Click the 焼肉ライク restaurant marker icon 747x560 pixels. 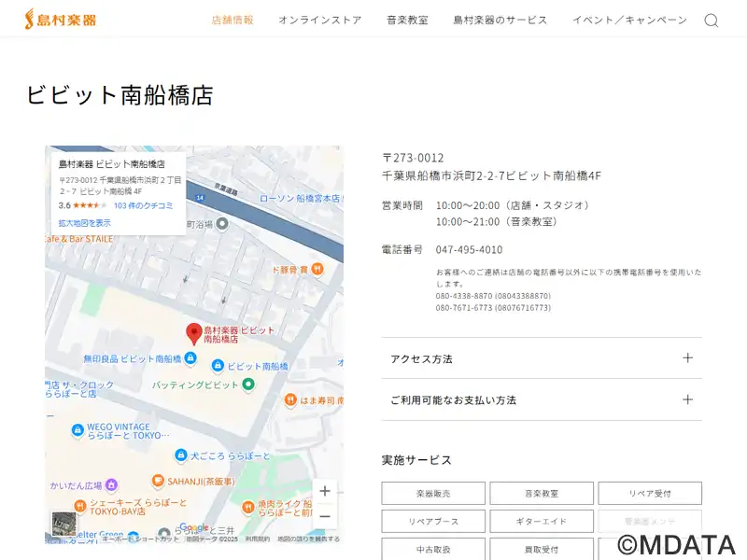[x=247, y=507]
